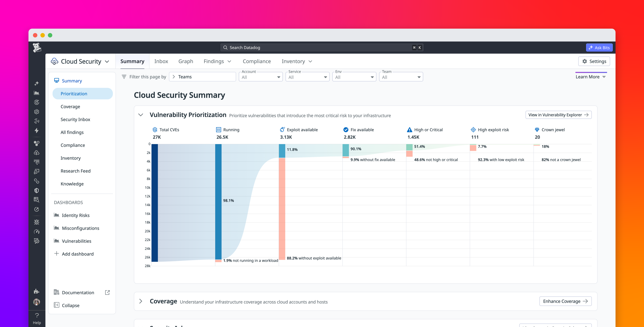This screenshot has height=327, width=644.
Task: Select Research Feed in the sidebar
Action: (x=75, y=171)
